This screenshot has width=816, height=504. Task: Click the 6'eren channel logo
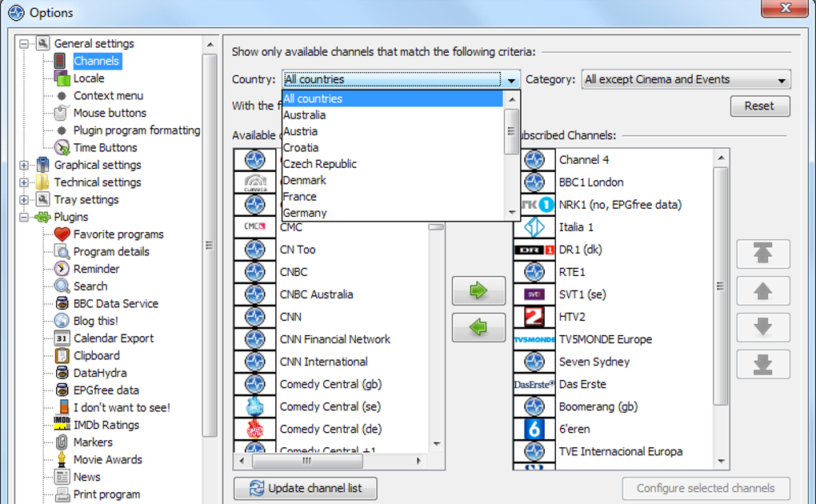pos(534,429)
